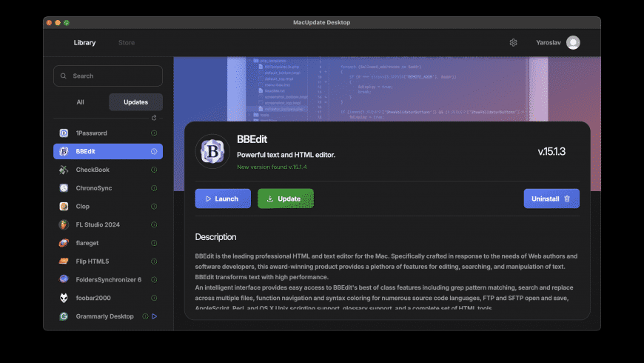This screenshot has width=644, height=363.
Task: Click the update indicator next to foobar2000
Action: coord(154,298)
